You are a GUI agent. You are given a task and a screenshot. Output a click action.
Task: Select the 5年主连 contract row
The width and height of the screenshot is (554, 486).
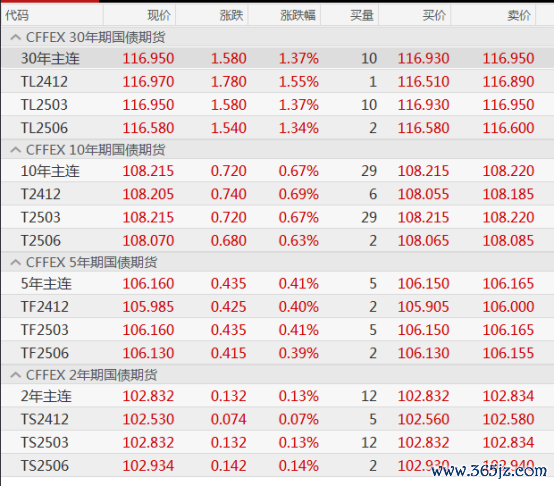(x=278, y=284)
